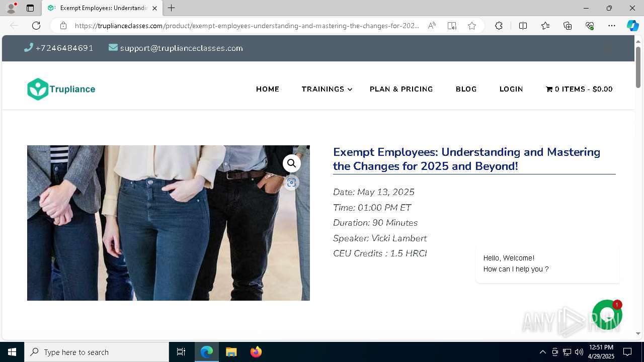Select the Date: May 13, 2025 text
The width and height of the screenshot is (644, 362).
click(374, 192)
